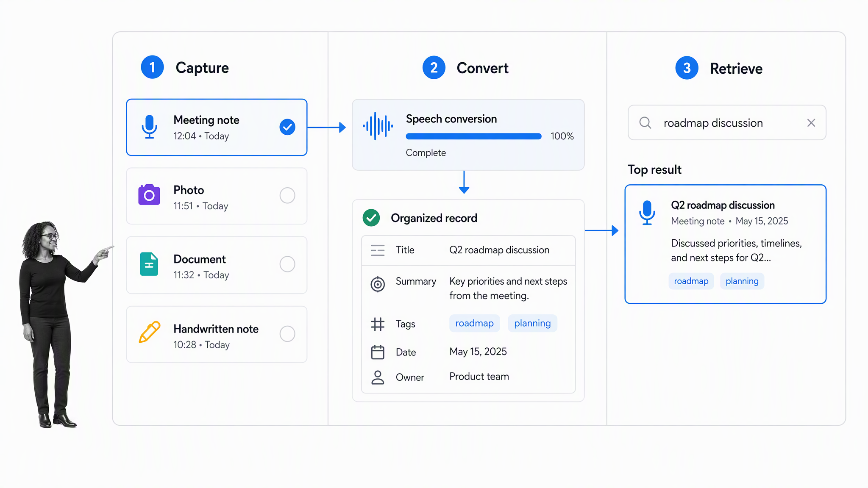The height and width of the screenshot is (488, 868).
Task: Select the Handwritten note radio button
Action: tap(287, 334)
